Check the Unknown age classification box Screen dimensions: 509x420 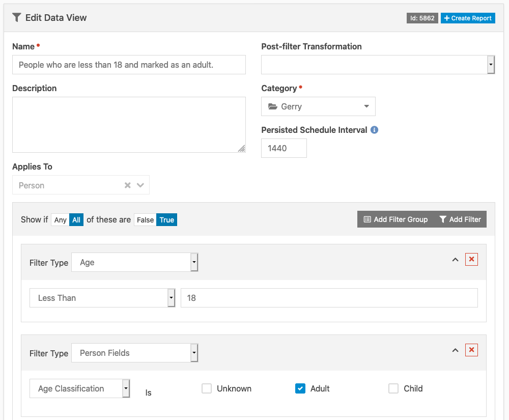(207, 388)
